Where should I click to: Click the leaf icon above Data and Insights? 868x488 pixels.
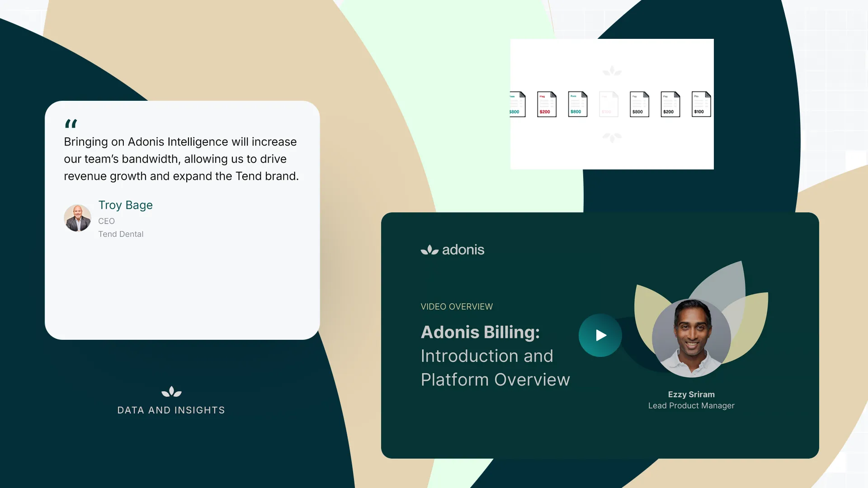click(171, 392)
